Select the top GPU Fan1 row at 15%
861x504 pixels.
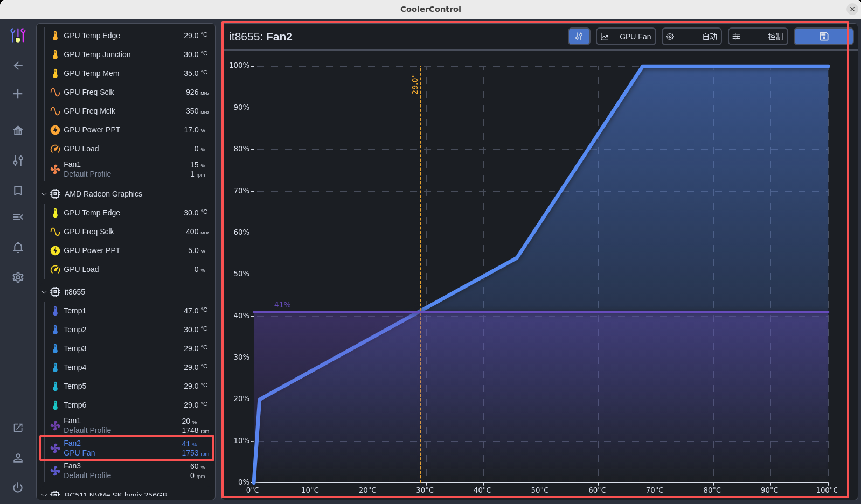pyautogui.click(x=127, y=169)
